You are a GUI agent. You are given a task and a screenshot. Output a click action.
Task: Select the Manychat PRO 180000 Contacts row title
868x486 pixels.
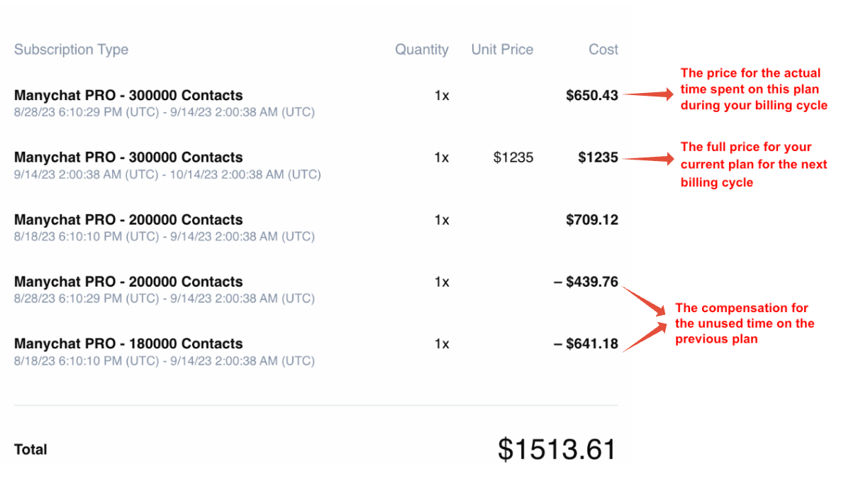tap(128, 344)
